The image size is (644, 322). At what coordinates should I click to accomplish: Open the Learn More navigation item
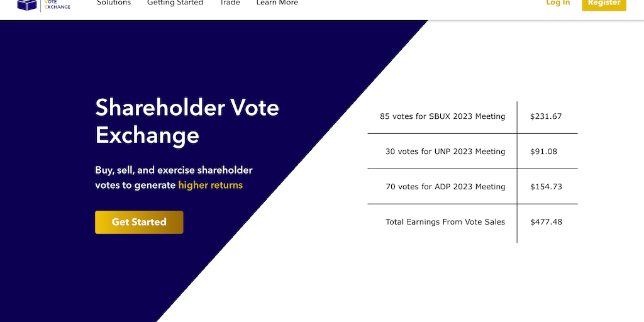point(277,3)
